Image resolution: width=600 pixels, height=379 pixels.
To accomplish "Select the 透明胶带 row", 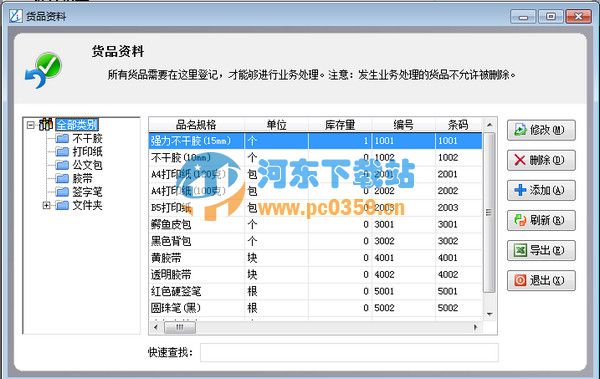I will (x=315, y=274).
